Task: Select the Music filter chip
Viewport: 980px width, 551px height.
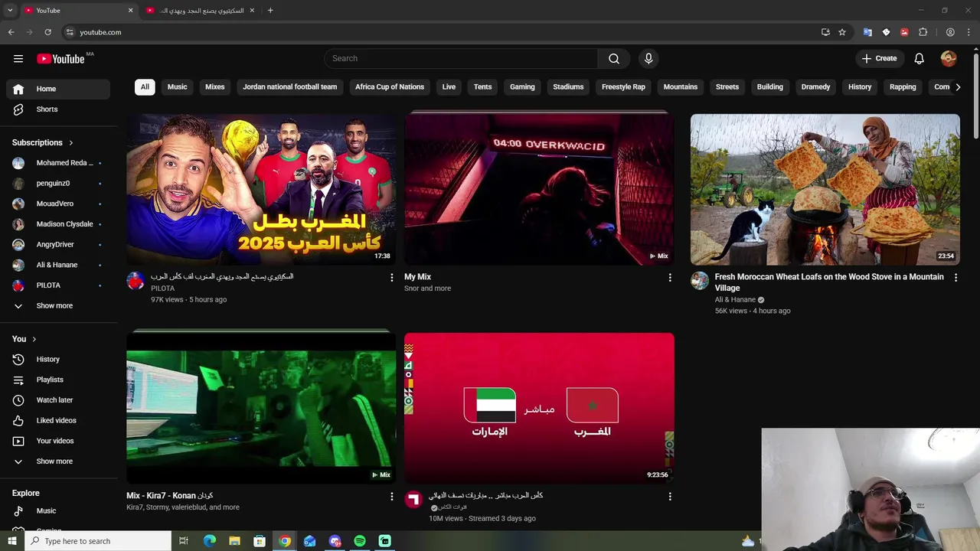Action: [177, 87]
